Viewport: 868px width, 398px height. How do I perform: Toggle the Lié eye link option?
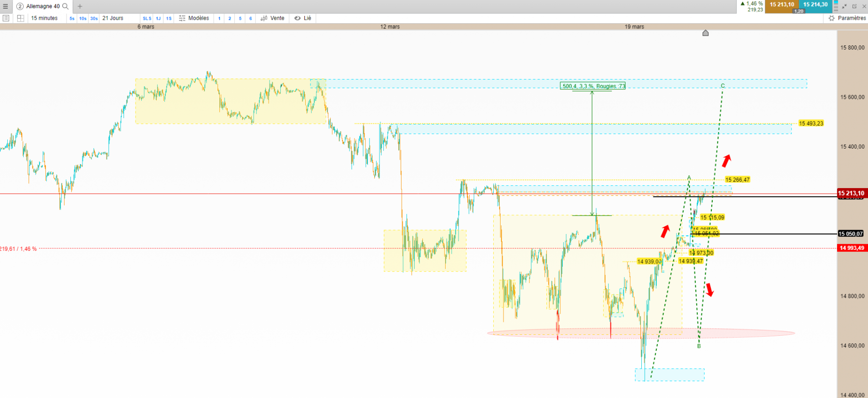pos(303,18)
